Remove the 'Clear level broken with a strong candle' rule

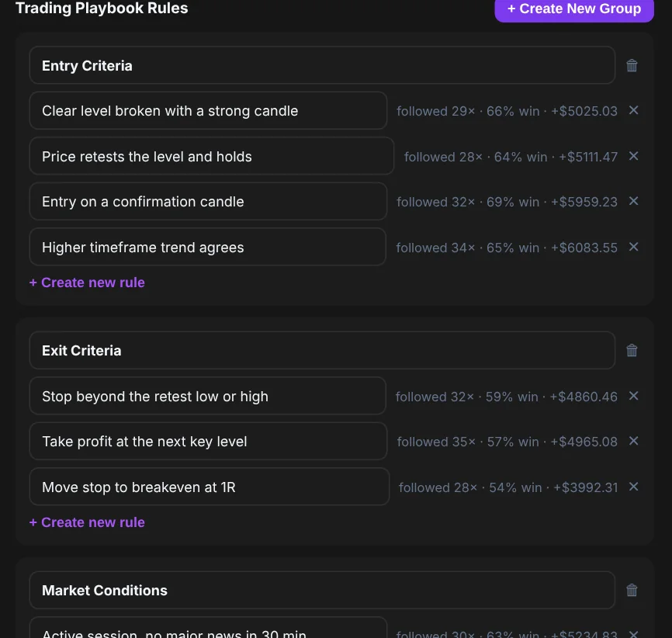pos(633,110)
